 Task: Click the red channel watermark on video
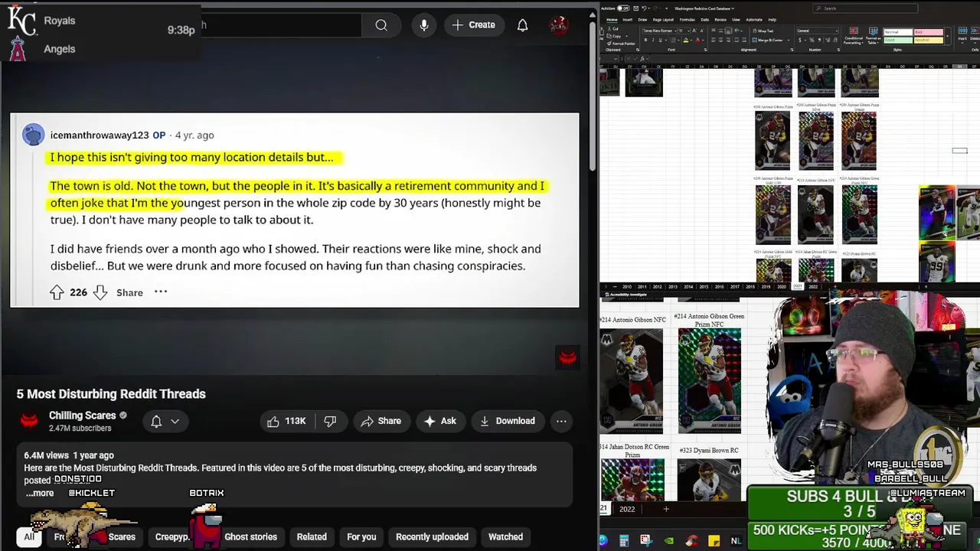567,357
